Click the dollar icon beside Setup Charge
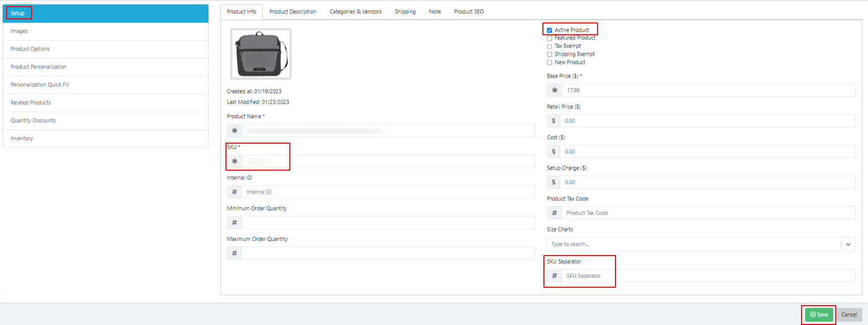The height and width of the screenshot is (325, 868). pyautogui.click(x=554, y=182)
